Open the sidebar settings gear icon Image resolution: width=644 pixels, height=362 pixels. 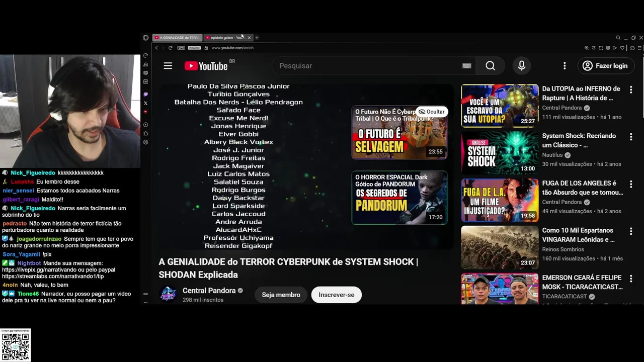coord(146,142)
